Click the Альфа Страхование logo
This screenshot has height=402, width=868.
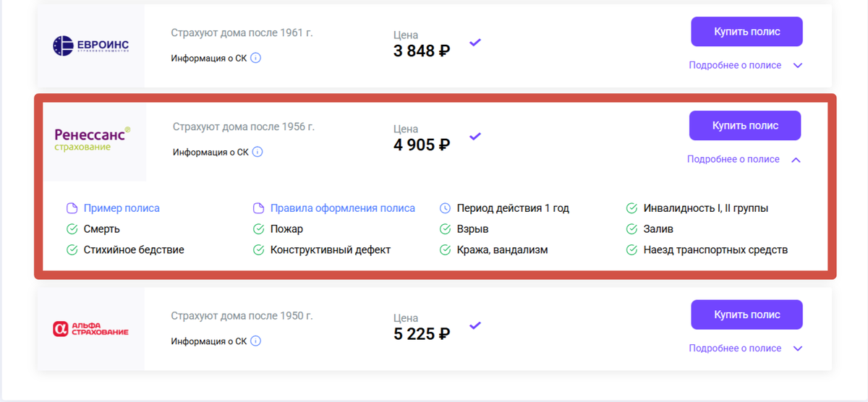pyautogui.click(x=91, y=329)
